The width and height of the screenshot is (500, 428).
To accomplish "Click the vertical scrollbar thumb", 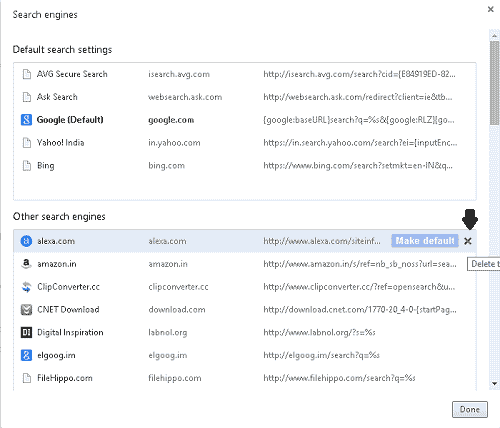I will (494, 83).
